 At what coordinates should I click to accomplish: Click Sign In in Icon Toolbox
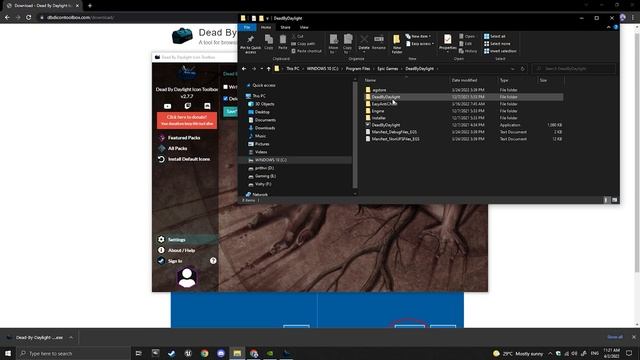pos(175,261)
